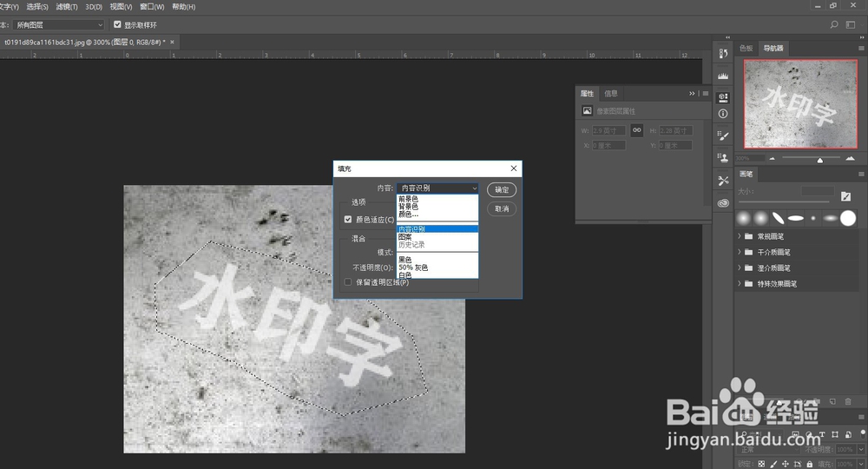Image resolution: width=868 pixels, height=469 pixels.
Task: Click the lock all padlock icon
Action: coord(809,464)
